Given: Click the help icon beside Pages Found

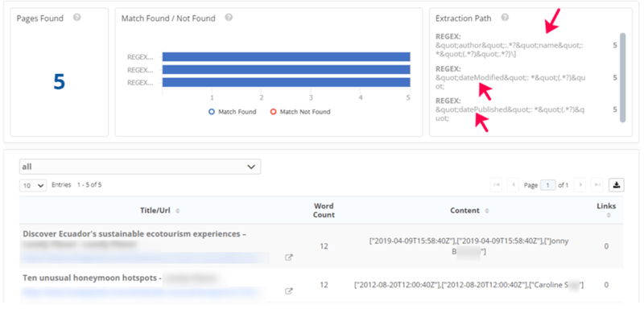Looking at the screenshot, I should pos(76,18).
